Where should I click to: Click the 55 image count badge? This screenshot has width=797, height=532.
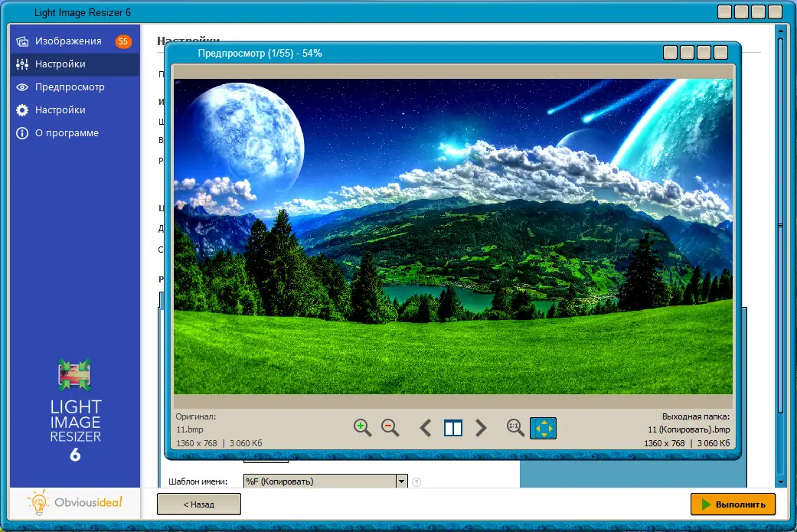pos(123,41)
